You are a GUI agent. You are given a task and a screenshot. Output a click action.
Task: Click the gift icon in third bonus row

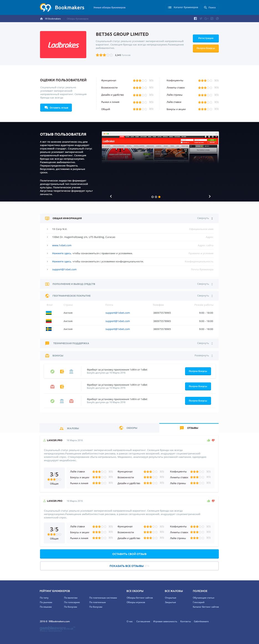[x=71, y=401]
